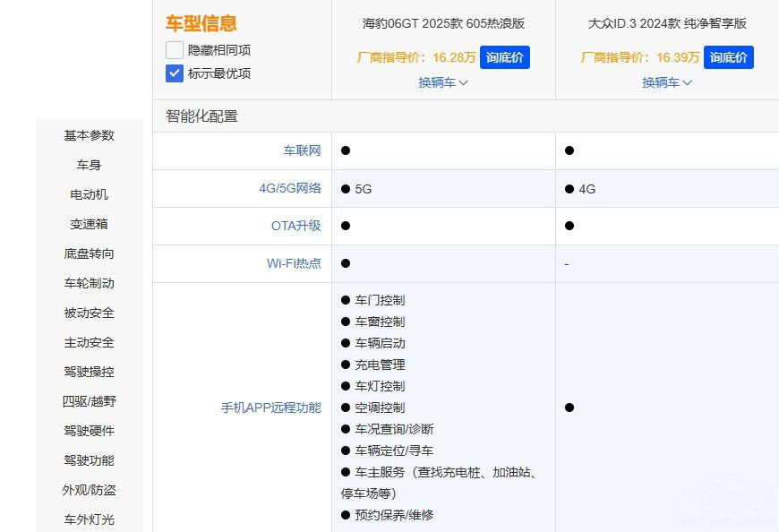
Task: Uncheck the 标示最优项 checkbox
Action: (175, 73)
